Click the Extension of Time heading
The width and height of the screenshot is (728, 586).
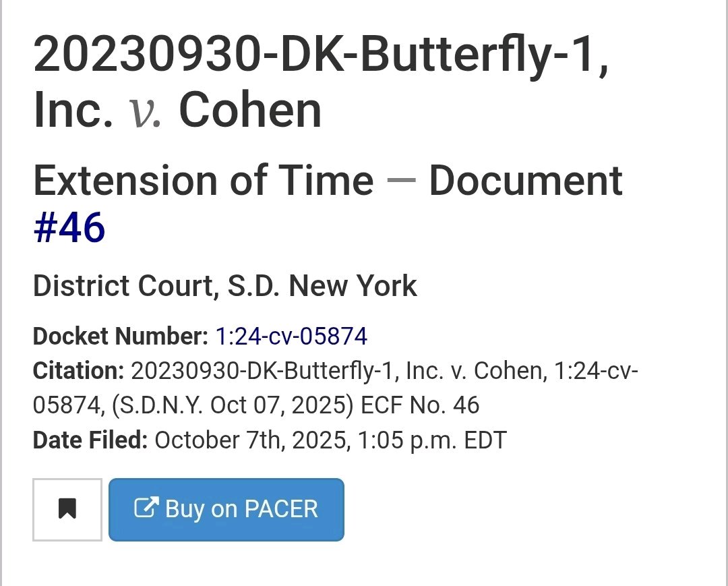tap(203, 181)
